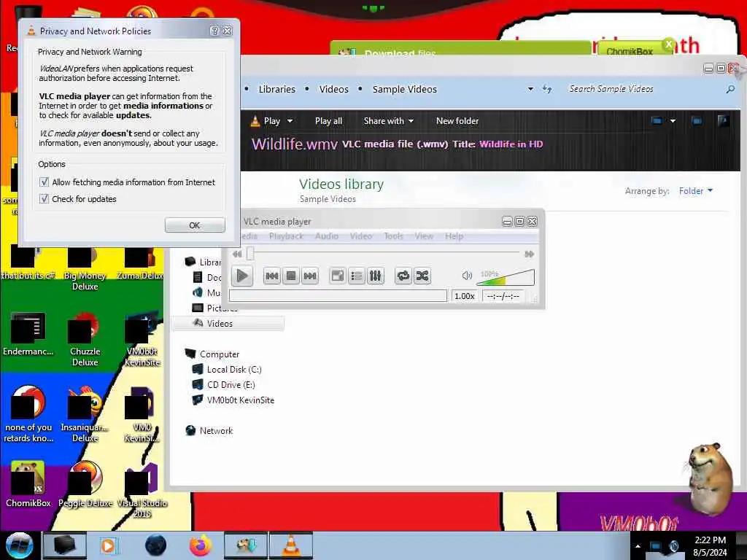747x560 pixels.
Task: Open the View menu in VLC
Action: [x=424, y=236]
